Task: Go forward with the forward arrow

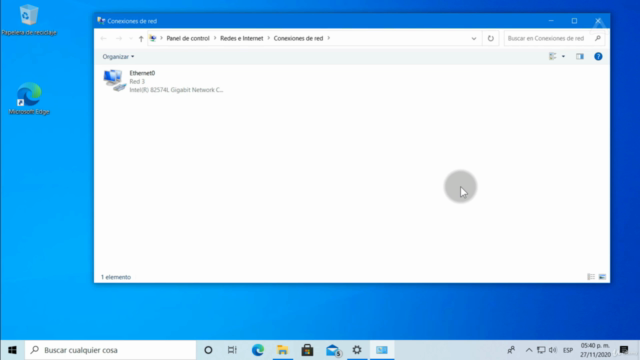Action: click(119, 38)
